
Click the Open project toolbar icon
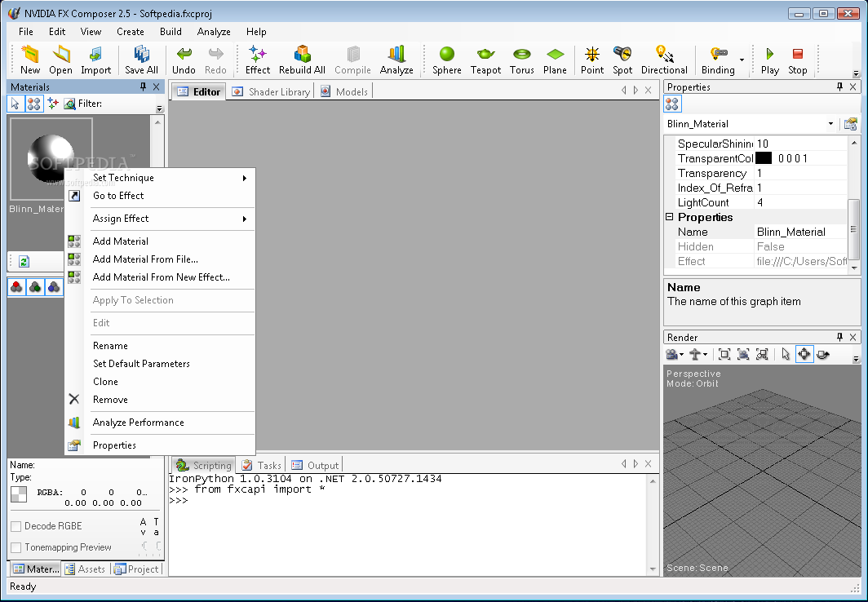pyautogui.click(x=60, y=60)
